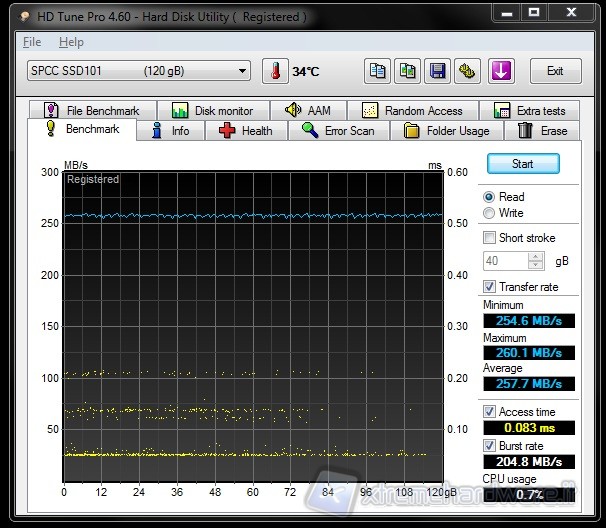Open the File menu
606x528 pixels.
click(32, 42)
